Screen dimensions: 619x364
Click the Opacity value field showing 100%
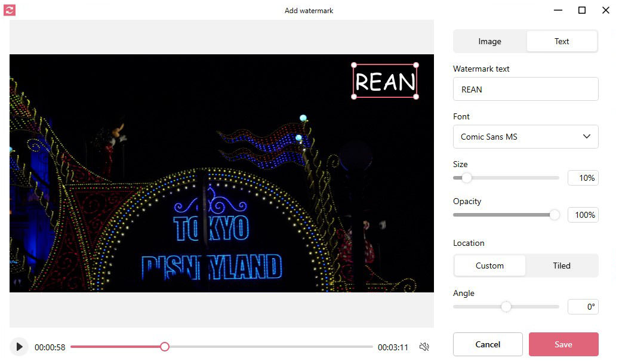(x=583, y=215)
